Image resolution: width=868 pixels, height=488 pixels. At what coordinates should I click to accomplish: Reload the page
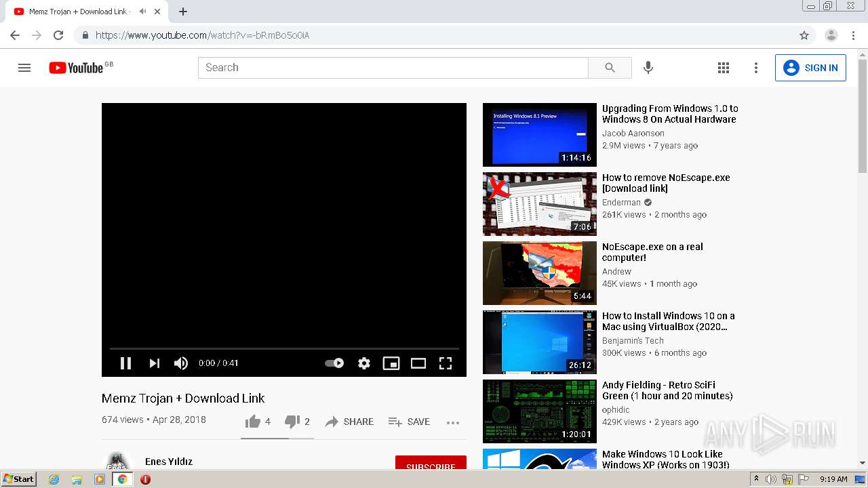pyautogui.click(x=58, y=35)
